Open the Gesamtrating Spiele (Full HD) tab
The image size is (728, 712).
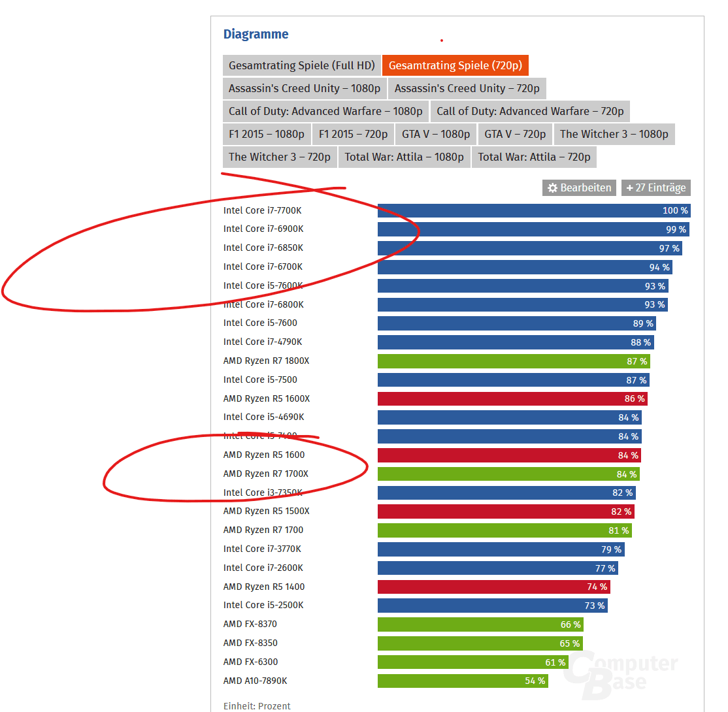301,65
